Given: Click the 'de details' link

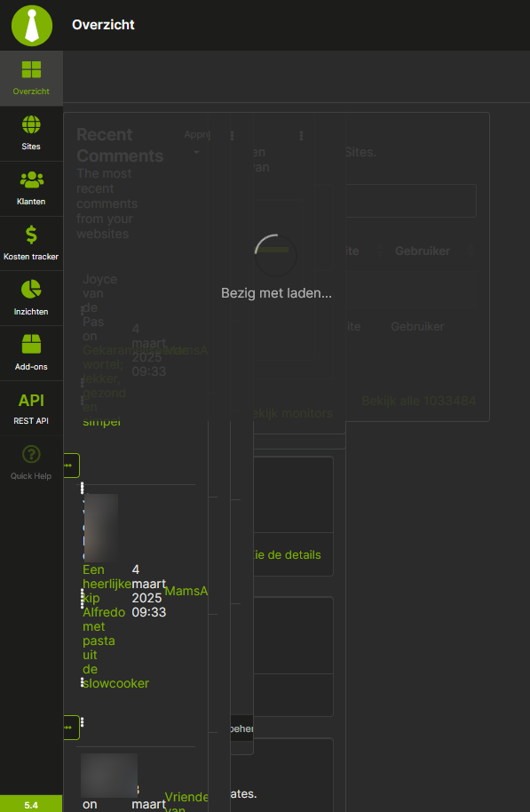Looking at the screenshot, I should point(288,554).
